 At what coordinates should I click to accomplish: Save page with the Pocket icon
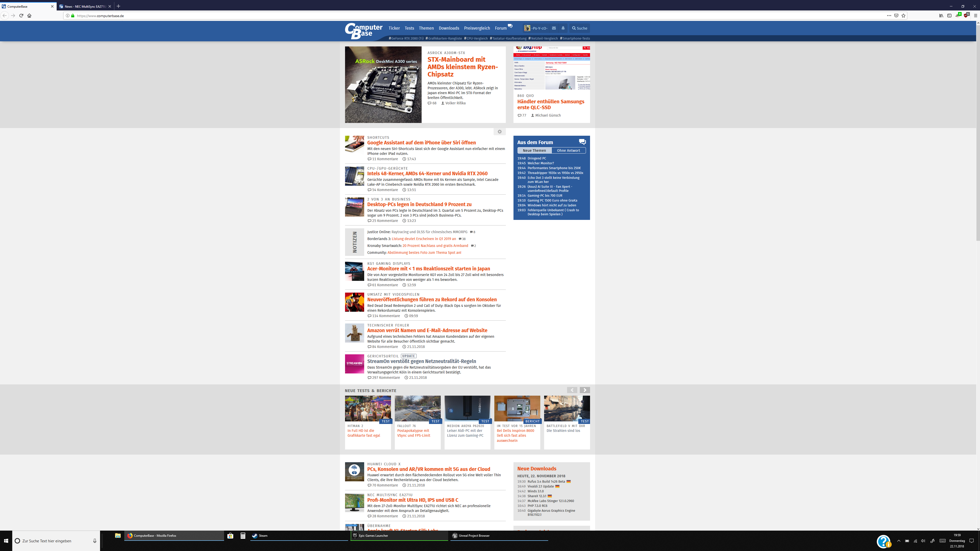(x=896, y=16)
